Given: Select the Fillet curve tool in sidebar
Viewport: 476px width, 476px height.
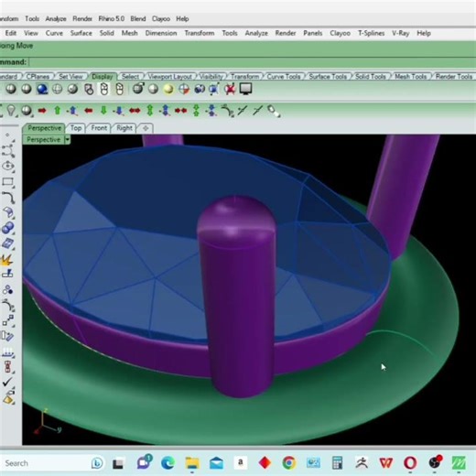Looking at the screenshot, I should click(x=8, y=198).
